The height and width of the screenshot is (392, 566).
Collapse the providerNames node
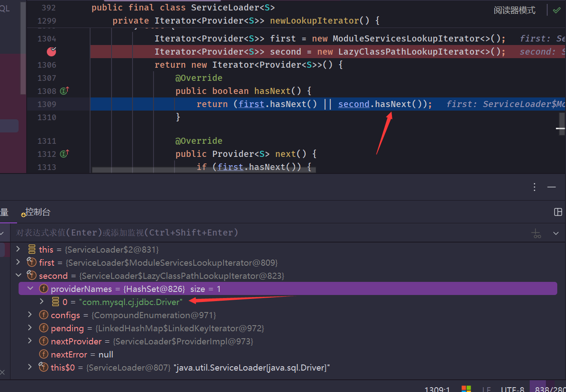(x=30, y=288)
